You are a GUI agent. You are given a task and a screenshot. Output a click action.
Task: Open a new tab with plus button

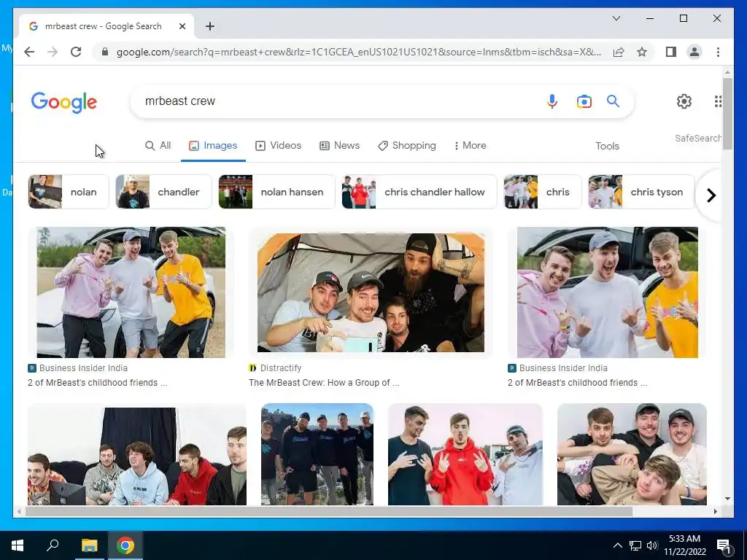210,26
